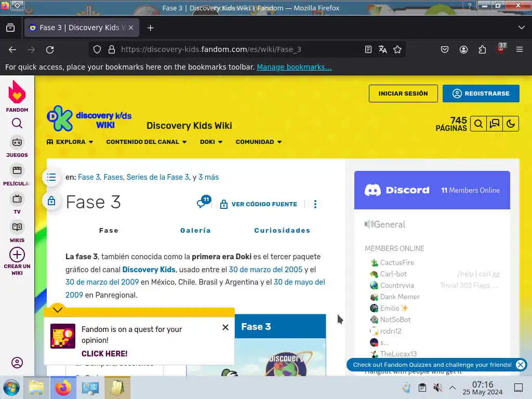The height and width of the screenshot is (399, 532).
Task: Open the Películas section in Fandom sidebar
Action: tap(17, 176)
